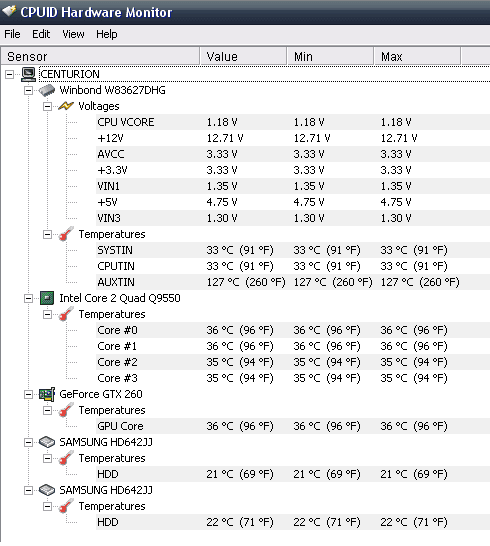
Task: Collapse the second SAMSUNG HD642JJ node
Action: click(28, 490)
